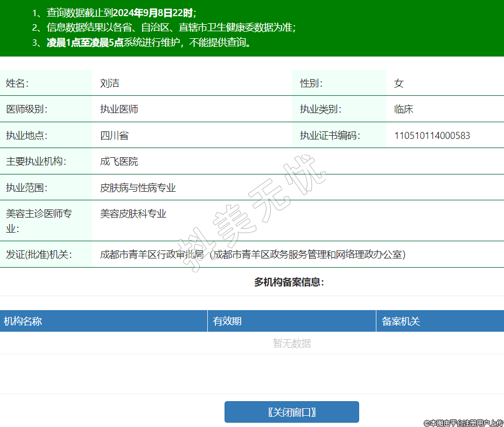Click the 主要执业机构 field label
504x427 pixels.
click(x=36, y=162)
